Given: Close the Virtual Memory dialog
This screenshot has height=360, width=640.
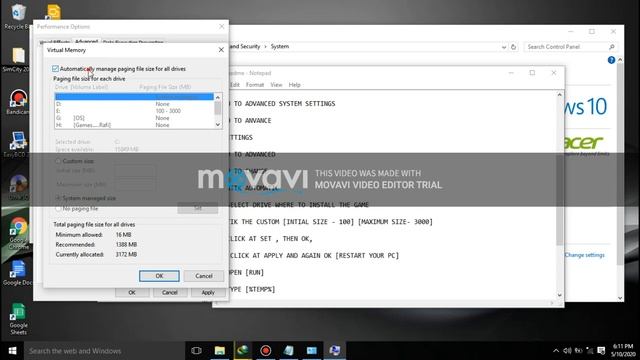Looking at the screenshot, I should pyautogui.click(x=221, y=50).
